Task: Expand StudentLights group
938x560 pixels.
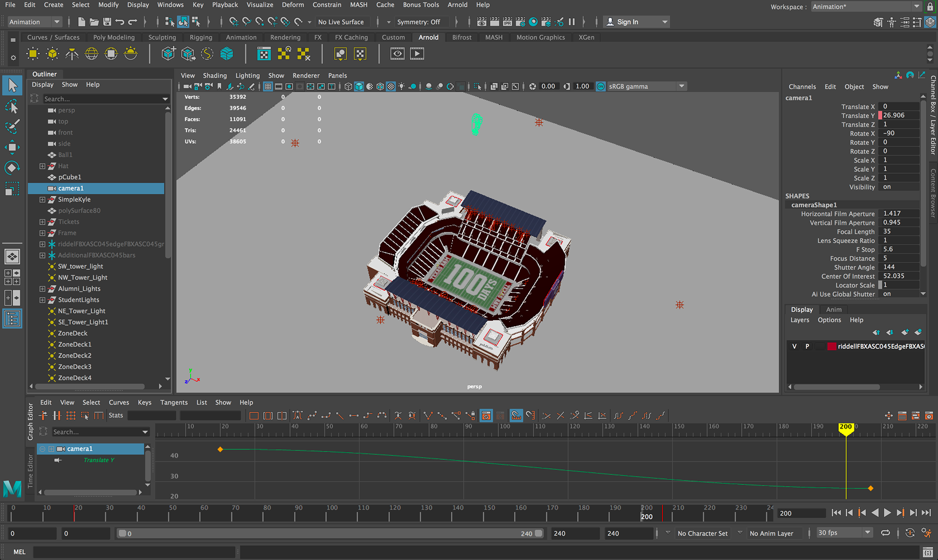Action: tap(43, 300)
